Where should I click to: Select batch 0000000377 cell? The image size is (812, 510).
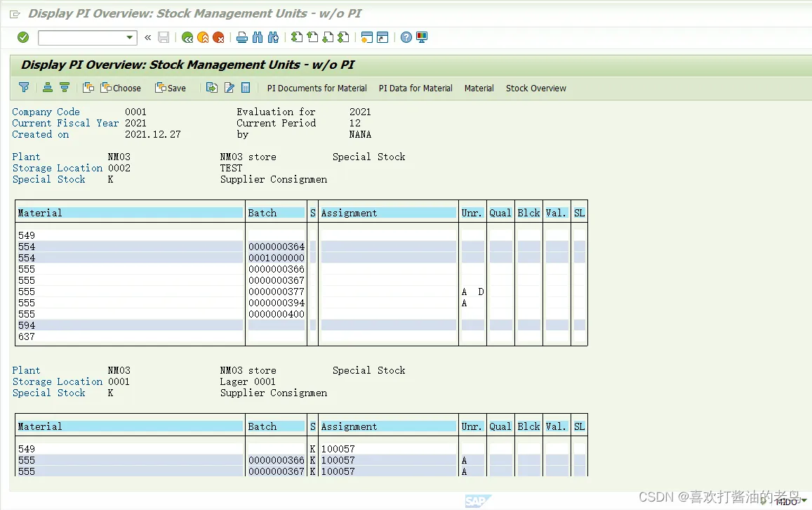277,292
